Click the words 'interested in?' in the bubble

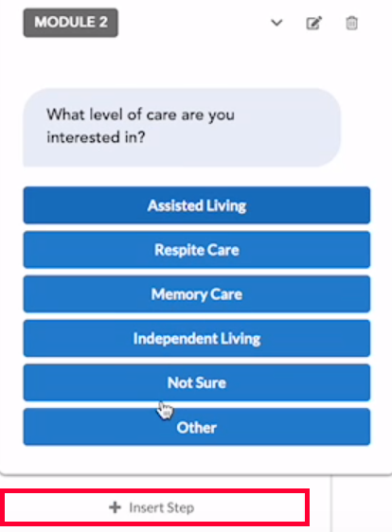(96, 137)
